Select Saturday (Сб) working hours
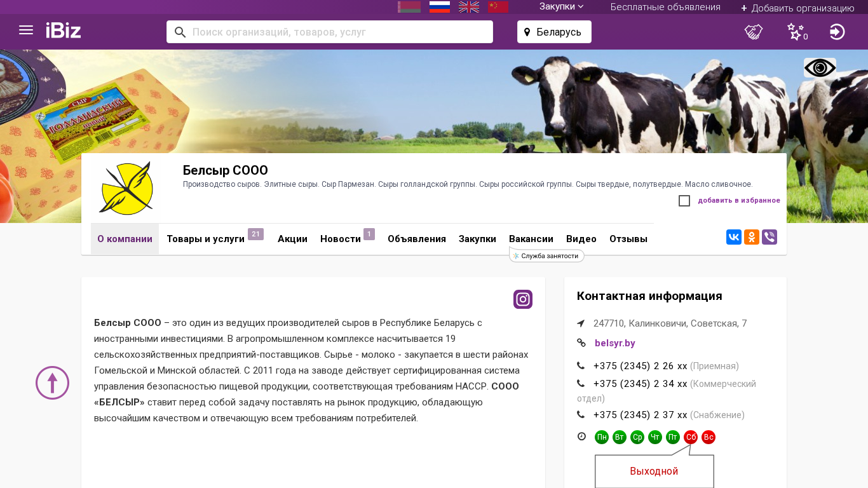The width and height of the screenshot is (868, 488). tap(691, 437)
